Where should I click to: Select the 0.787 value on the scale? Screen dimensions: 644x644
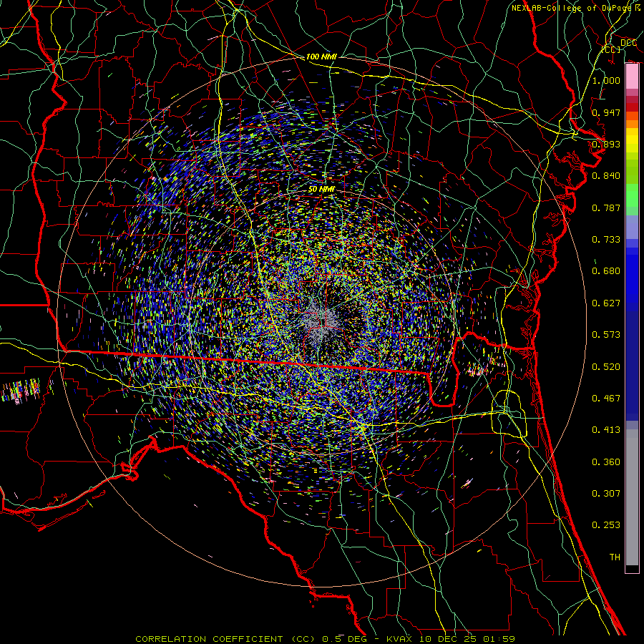click(x=606, y=208)
